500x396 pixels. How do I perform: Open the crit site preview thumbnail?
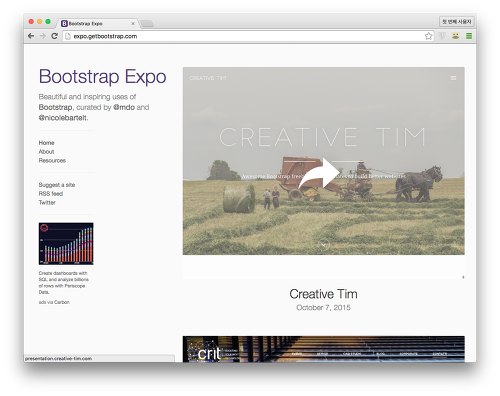coord(324,349)
